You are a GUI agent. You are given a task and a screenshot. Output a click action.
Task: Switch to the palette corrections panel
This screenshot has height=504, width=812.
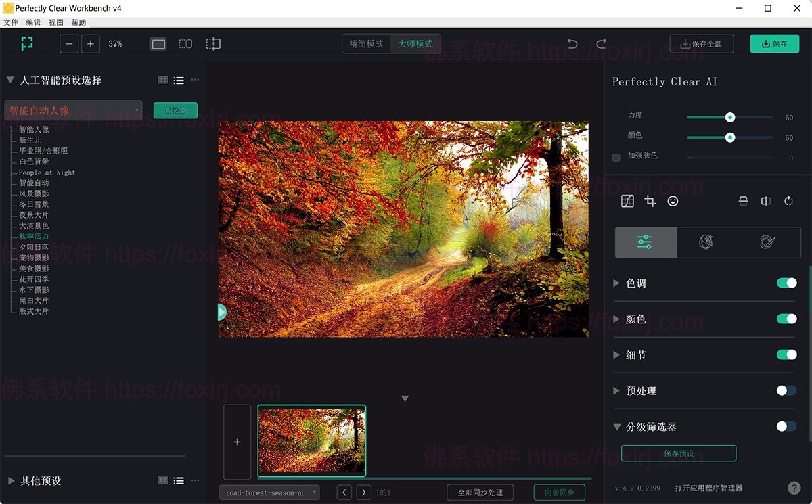(x=766, y=242)
